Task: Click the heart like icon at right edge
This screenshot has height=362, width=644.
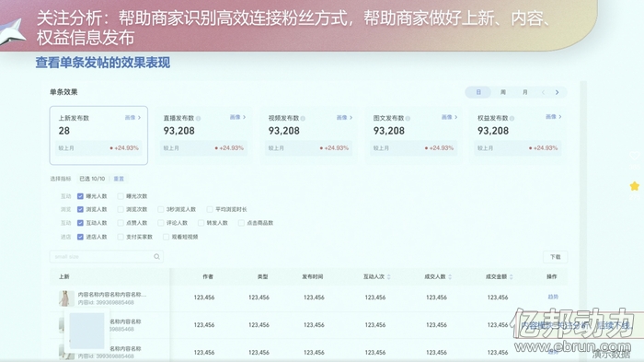Action: point(635,156)
